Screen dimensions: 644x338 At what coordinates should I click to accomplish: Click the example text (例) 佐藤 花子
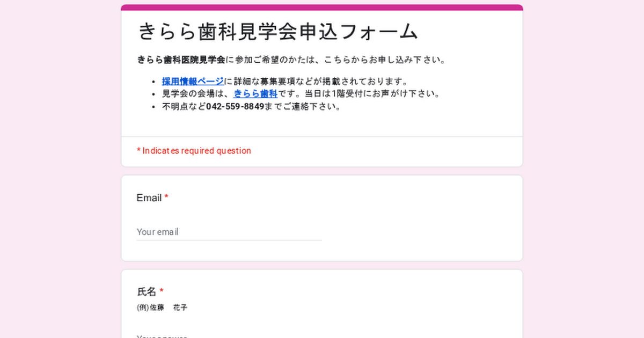(x=162, y=308)
